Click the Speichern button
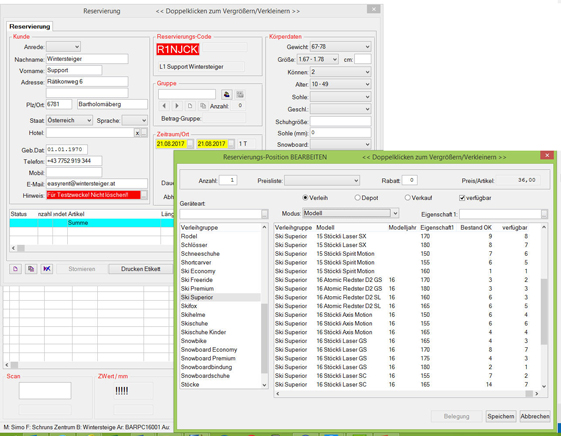Screen dimensions: 561x436 [501, 416]
